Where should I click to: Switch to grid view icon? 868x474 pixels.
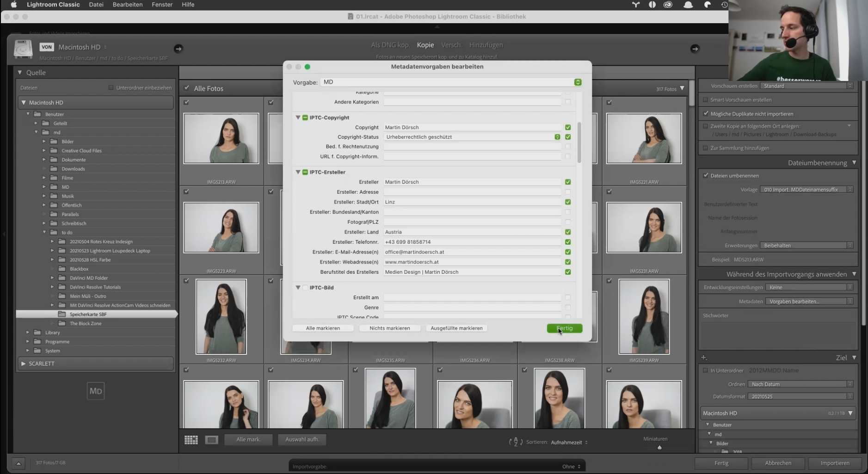191,440
